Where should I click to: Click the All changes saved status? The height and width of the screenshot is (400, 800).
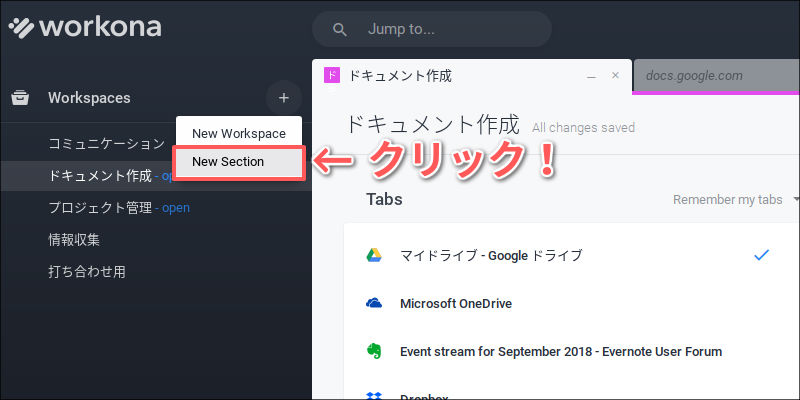click(583, 128)
